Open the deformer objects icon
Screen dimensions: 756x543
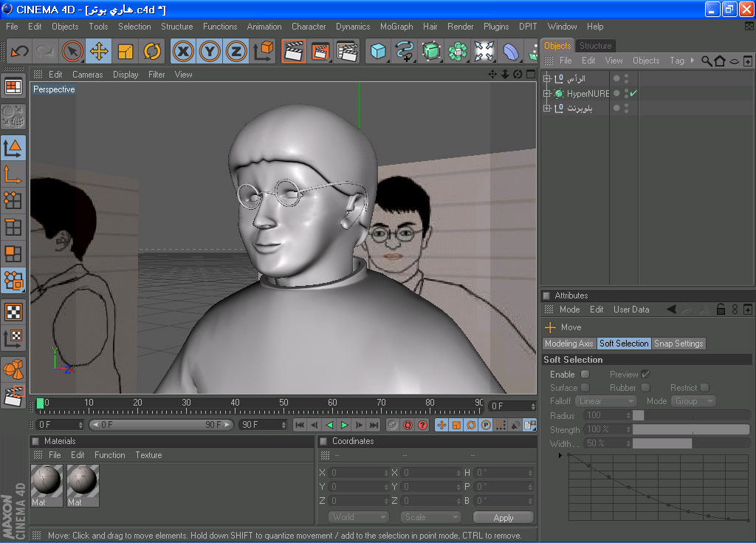(511, 51)
